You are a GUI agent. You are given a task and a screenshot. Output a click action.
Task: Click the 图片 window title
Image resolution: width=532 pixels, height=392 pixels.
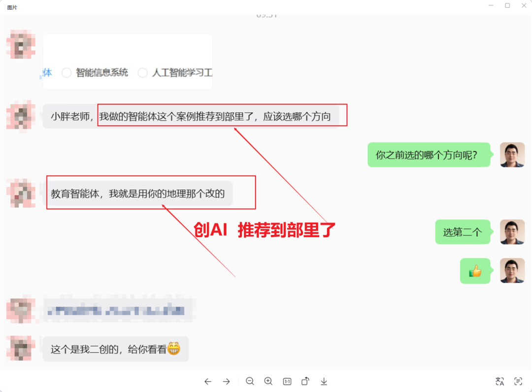(x=12, y=7)
